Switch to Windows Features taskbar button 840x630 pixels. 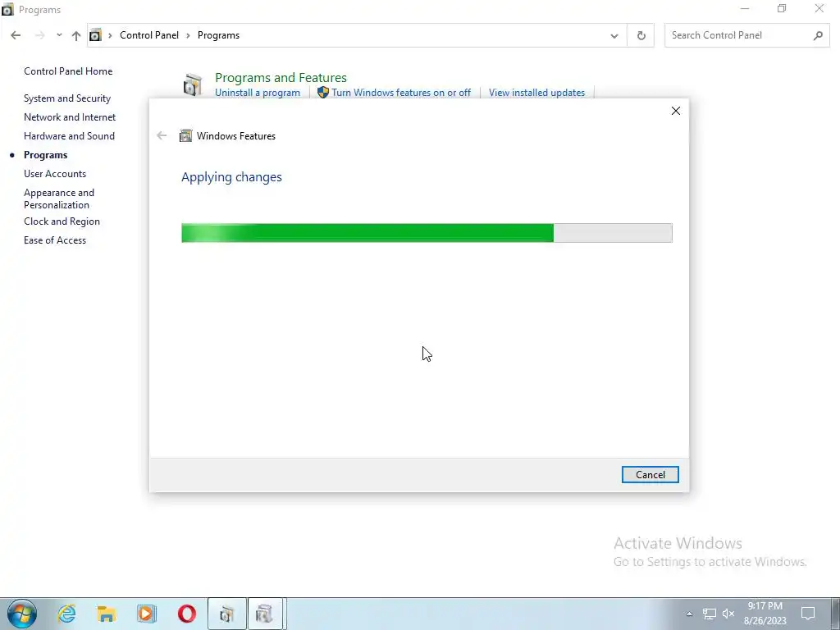(267, 614)
